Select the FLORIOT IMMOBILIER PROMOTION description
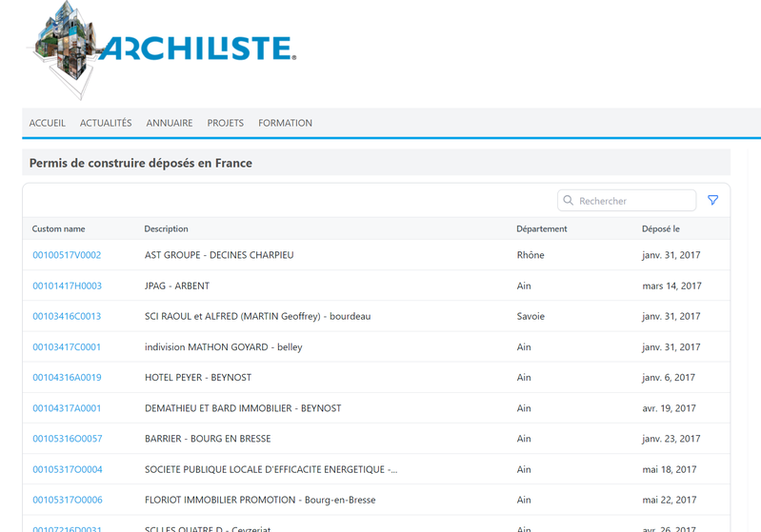Image resolution: width=761 pixels, height=532 pixels. coord(260,500)
